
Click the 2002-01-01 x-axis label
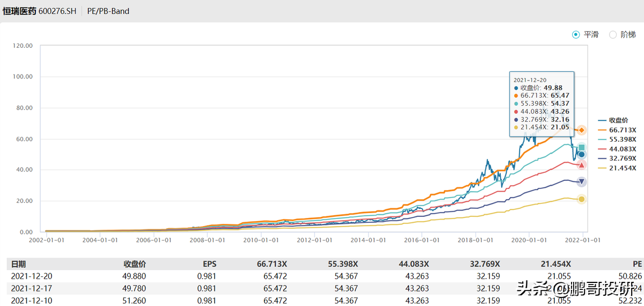tap(46, 240)
